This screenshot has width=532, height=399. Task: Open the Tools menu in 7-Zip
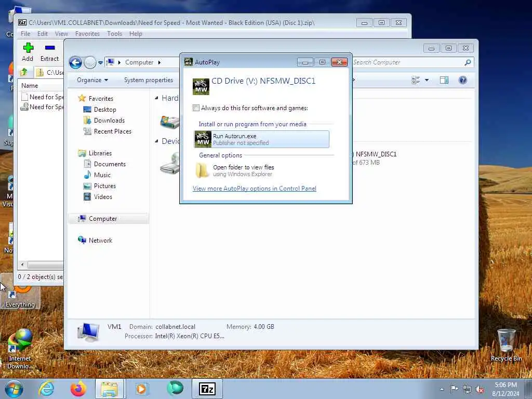(x=115, y=34)
